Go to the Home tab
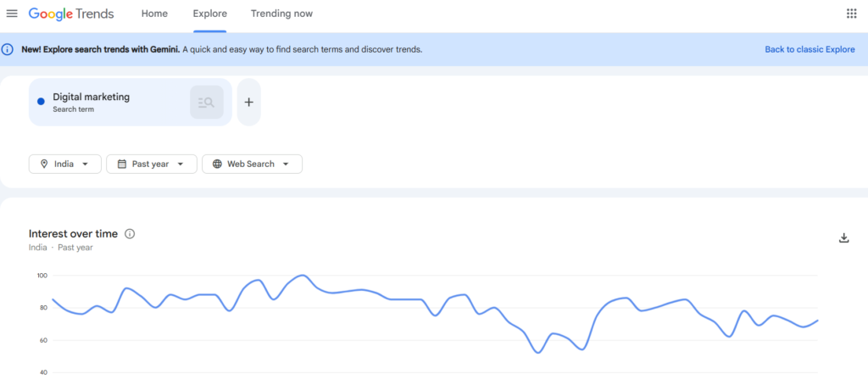 tap(154, 14)
